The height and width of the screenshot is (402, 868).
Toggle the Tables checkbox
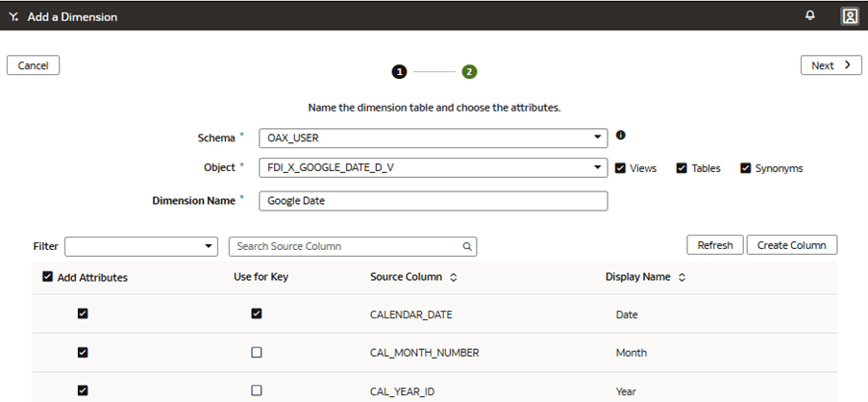click(682, 168)
